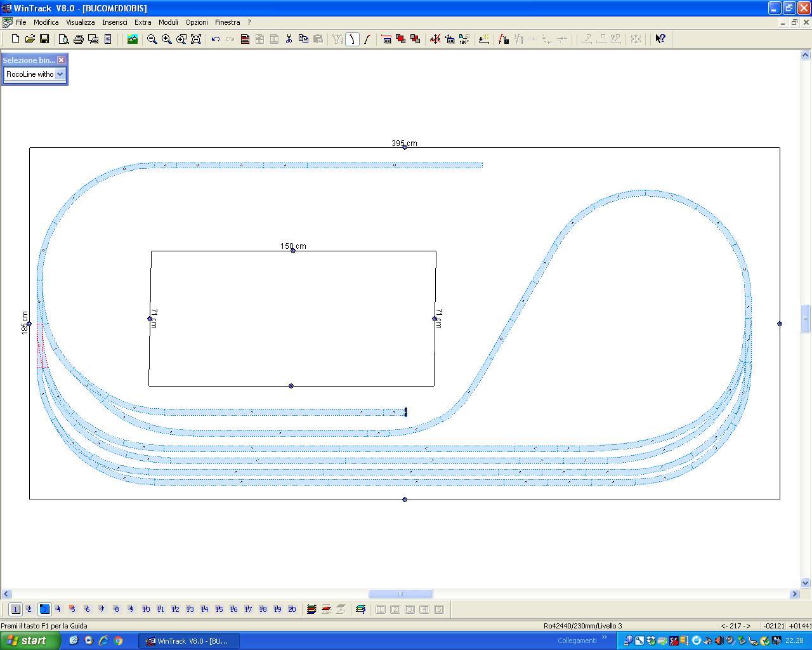This screenshot has height=650, width=812.
Task: Open the ? help menu
Action: (249, 22)
